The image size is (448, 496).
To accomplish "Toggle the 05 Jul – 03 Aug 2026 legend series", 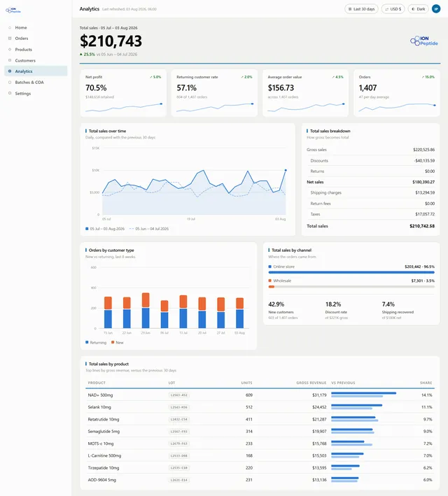I will click(105, 229).
